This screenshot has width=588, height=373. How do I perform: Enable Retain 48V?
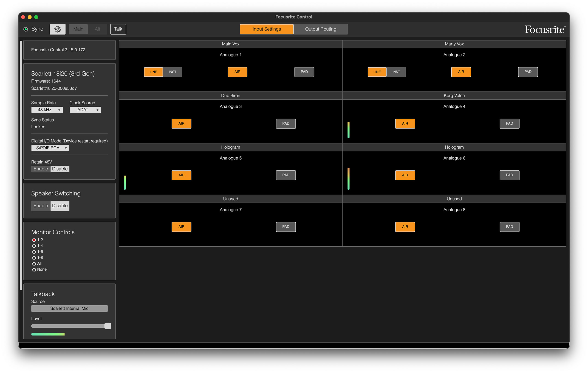[x=41, y=169]
